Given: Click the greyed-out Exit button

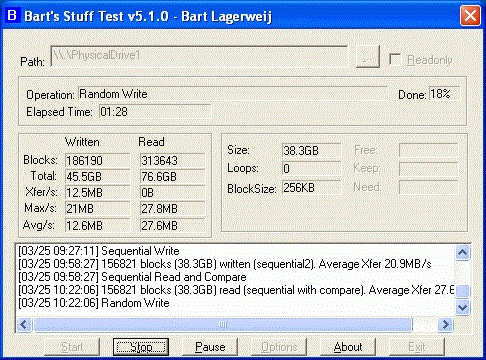Looking at the screenshot, I should point(417,347).
